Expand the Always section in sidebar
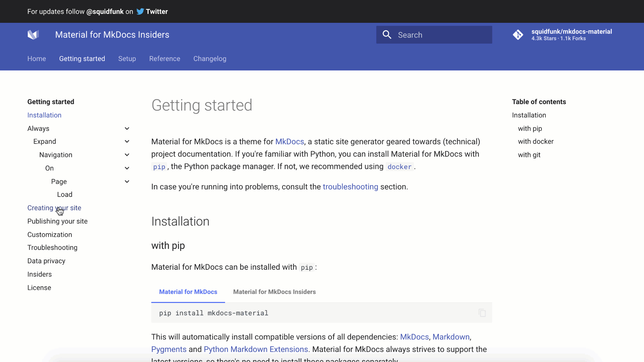The height and width of the screenshot is (362, 644). pos(127,128)
